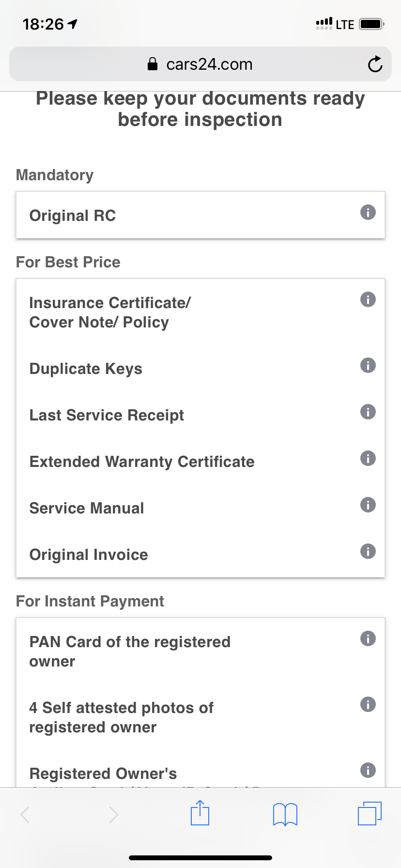
Task: Open info for Insurance Certificate item
Action: 368,299
